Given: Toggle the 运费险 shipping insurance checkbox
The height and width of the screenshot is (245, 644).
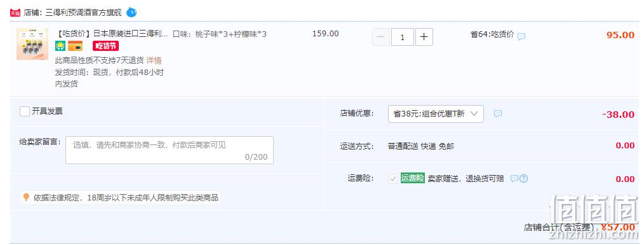Looking at the screenshot, I should pos(393,179).
